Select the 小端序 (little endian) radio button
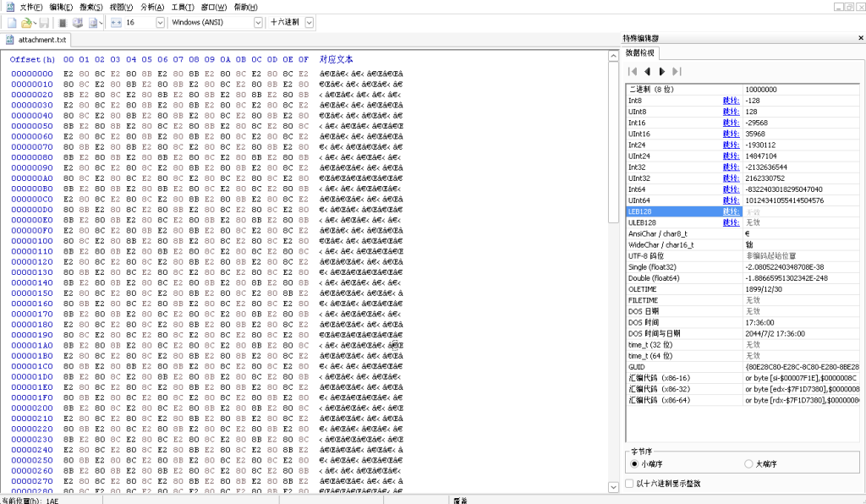Screen dimensions: 866x504 tap(635, 463)
